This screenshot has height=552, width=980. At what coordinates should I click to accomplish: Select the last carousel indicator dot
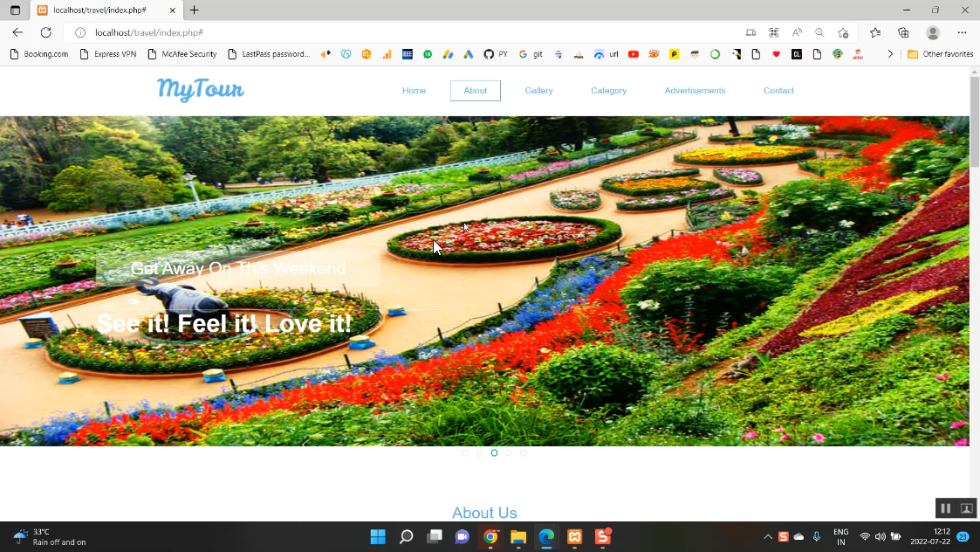524,452
